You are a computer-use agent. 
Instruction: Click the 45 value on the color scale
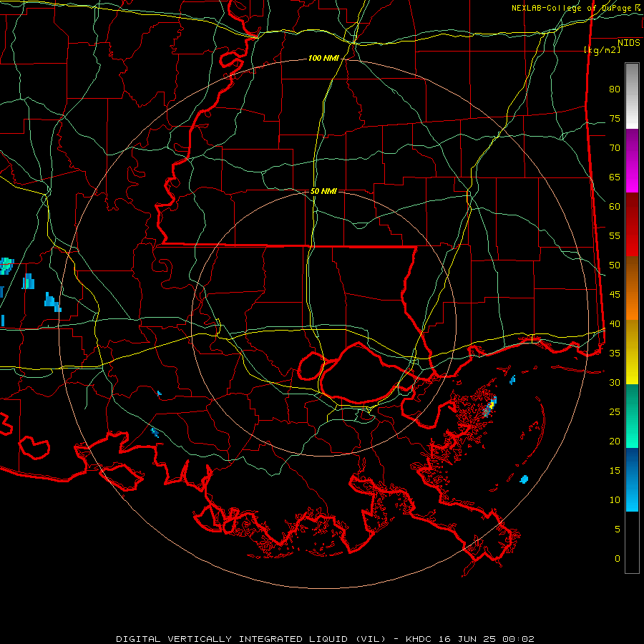615,295
